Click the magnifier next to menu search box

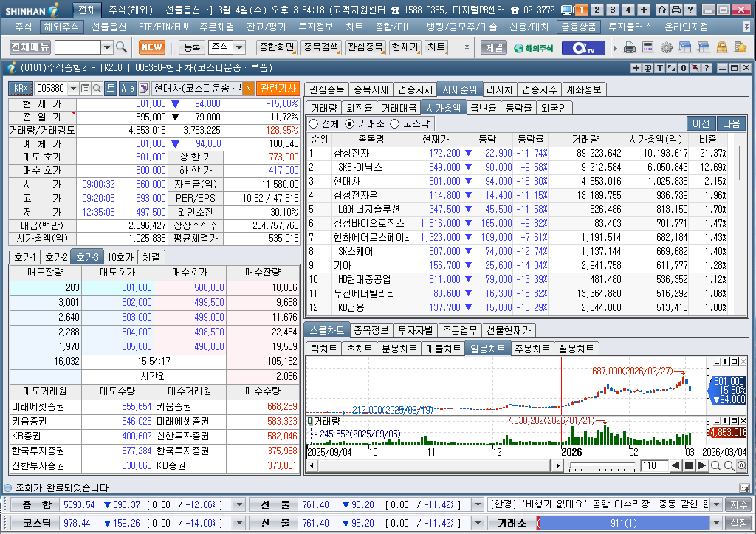point(122,47)
